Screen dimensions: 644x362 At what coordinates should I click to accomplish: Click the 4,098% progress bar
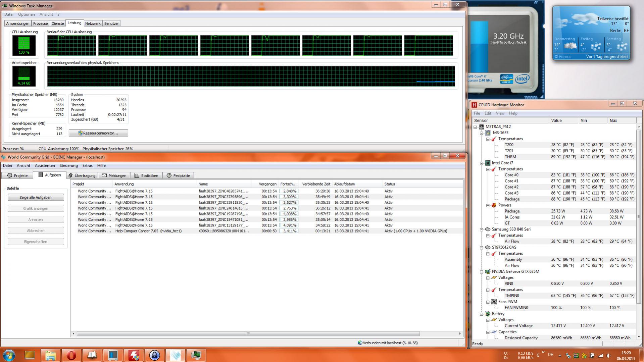click(x=289, y=214)
